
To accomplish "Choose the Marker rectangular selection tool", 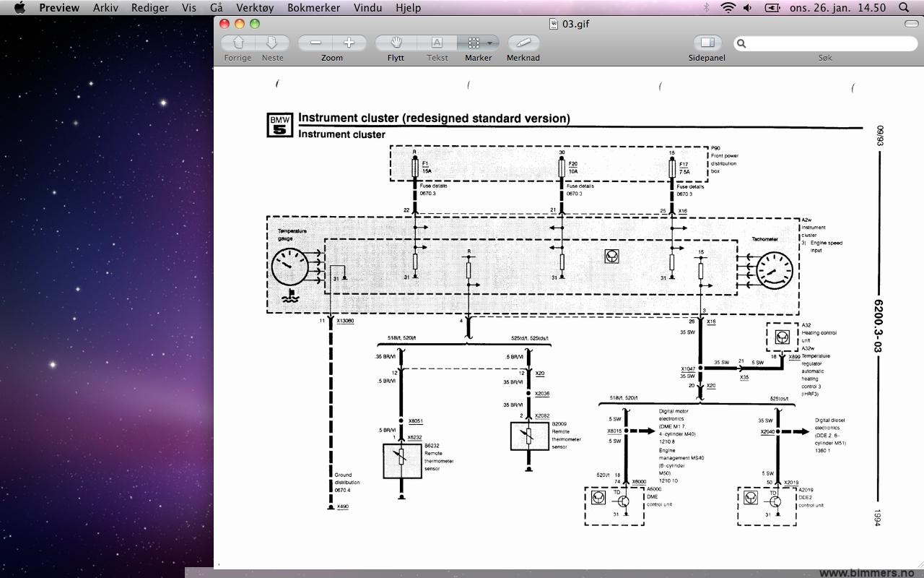I will tap(473, 43).
